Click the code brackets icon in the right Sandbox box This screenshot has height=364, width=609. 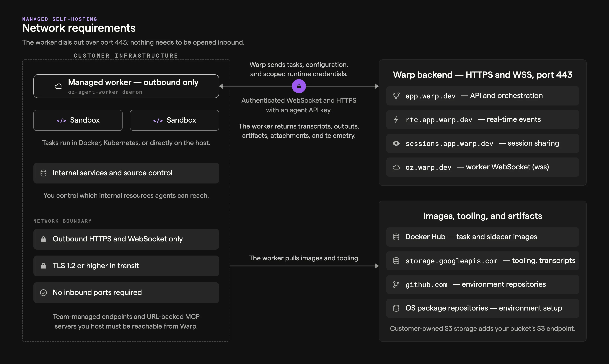point(158,120)
